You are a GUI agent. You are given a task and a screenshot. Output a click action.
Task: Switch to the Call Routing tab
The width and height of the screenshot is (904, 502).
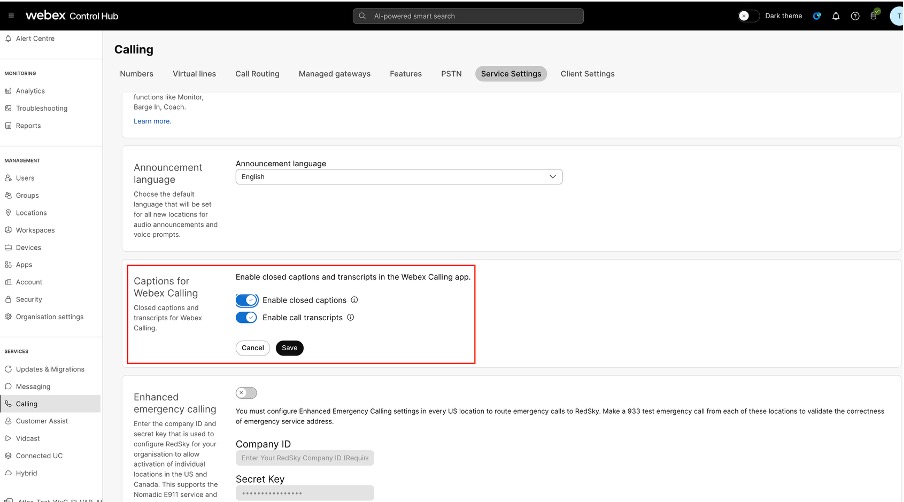[257, 74]
